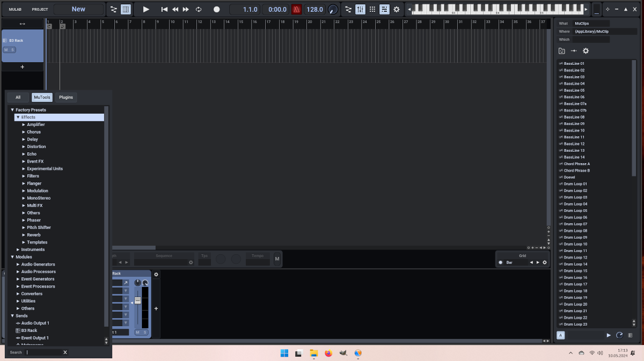Click the 128.0 tempo value
The height and width of the screenshot is (361, 644).
[314, 9]
